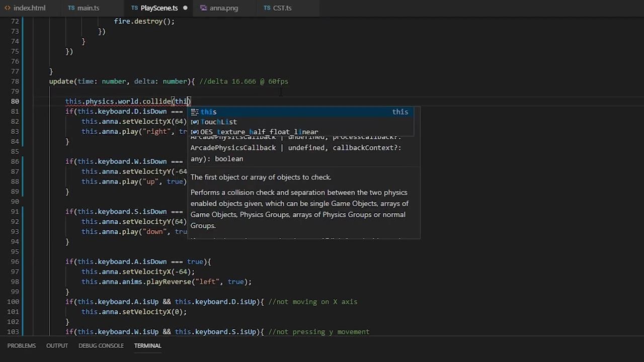Click 'setVelocityX(-64)' on line 97
644x362 pixels.
coord(156,272)
